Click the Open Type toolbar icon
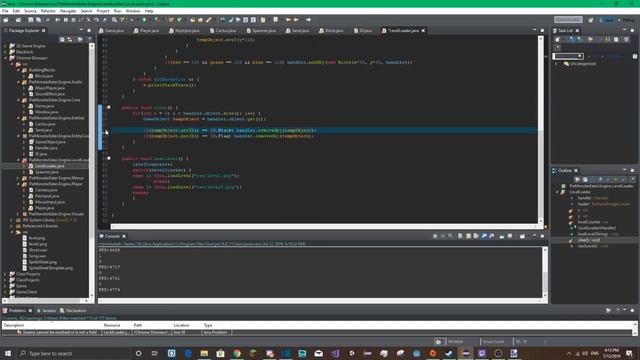 click(x=193, y=20)
